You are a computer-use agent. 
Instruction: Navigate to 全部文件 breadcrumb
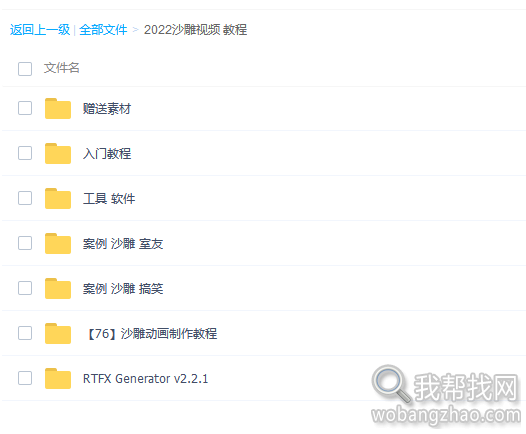coord(103,30)
